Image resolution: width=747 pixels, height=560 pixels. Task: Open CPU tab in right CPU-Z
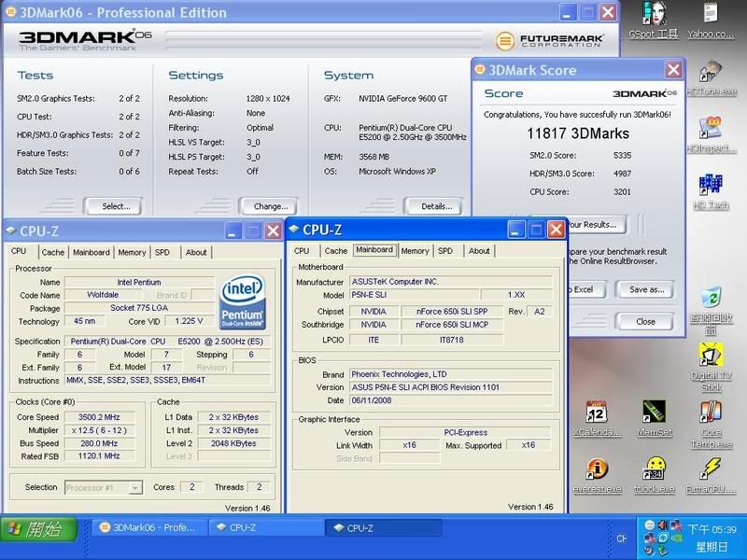pyautogui.click(x=302, y=251)
